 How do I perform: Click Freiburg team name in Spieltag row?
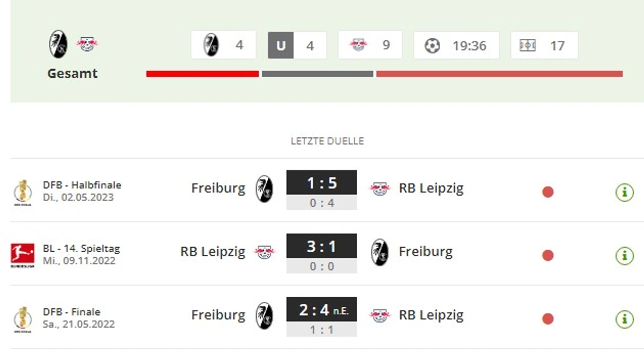(x=426, y=252)
